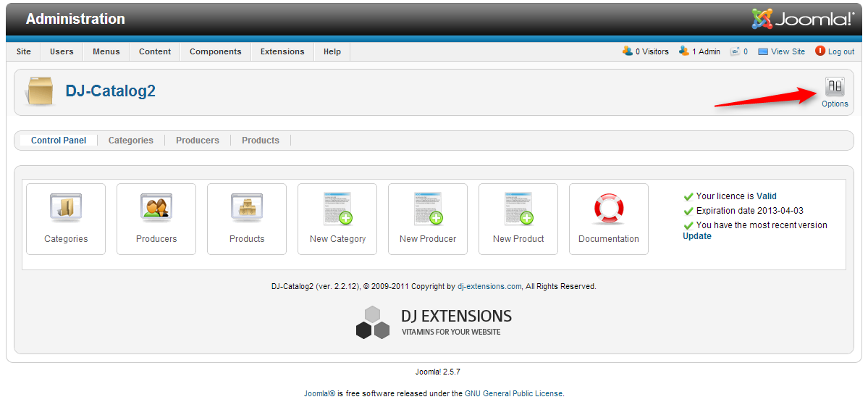Click the Visitors users icon
The image size is (868, 410).
[627, 51]
